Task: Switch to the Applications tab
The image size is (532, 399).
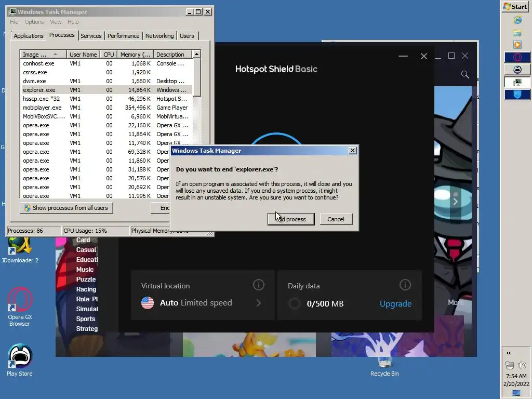Action: [29, 36]
